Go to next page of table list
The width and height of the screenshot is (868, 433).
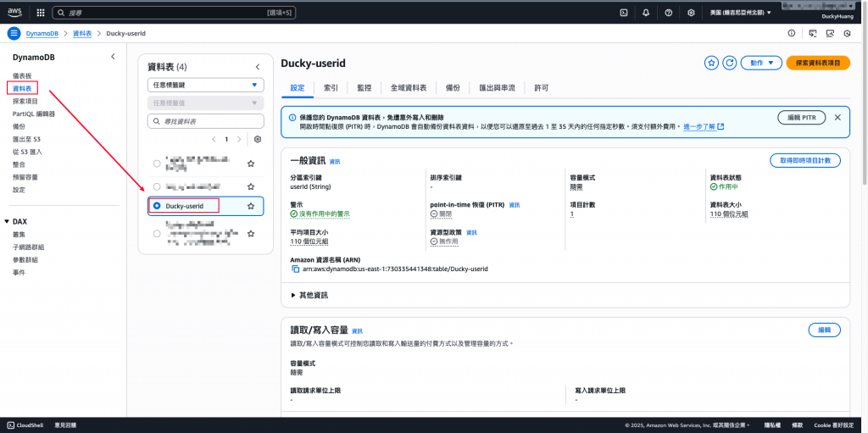click(x=239, y=140)
